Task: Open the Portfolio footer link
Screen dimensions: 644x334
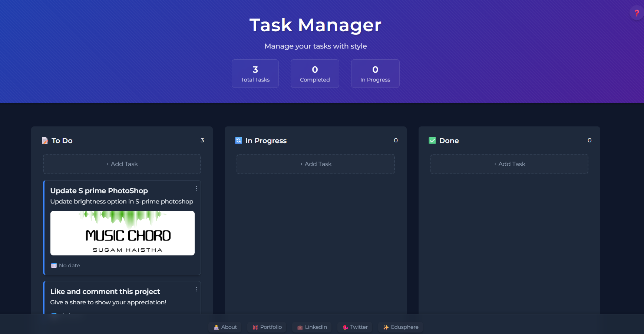Action: 267,327
